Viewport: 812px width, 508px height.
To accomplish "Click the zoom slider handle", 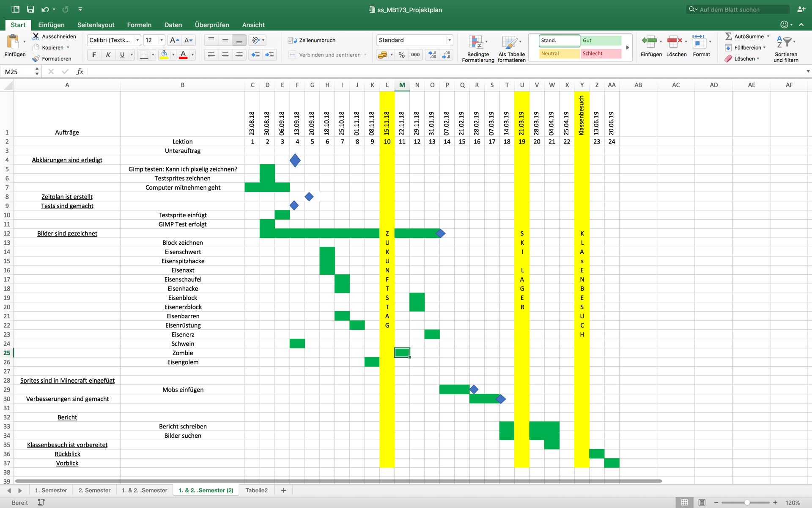I will tap(747, 502).
